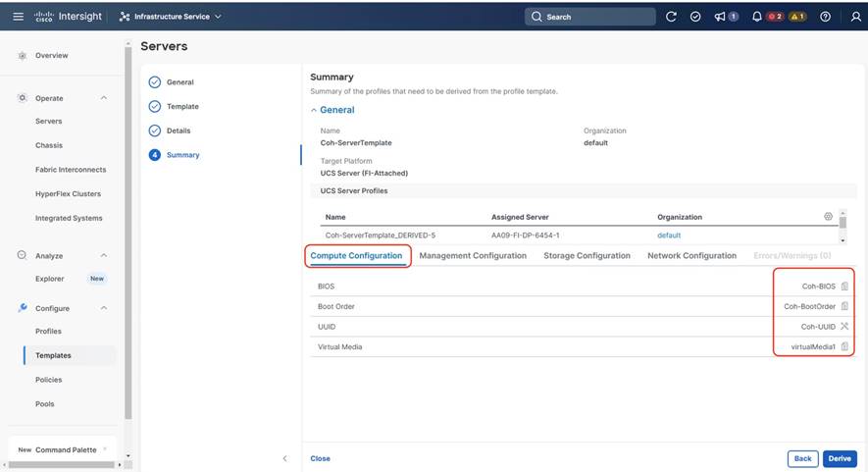This screenshot has width=868, height=472.
Task: Click the Search input field
Action: (x=590, y=17)
